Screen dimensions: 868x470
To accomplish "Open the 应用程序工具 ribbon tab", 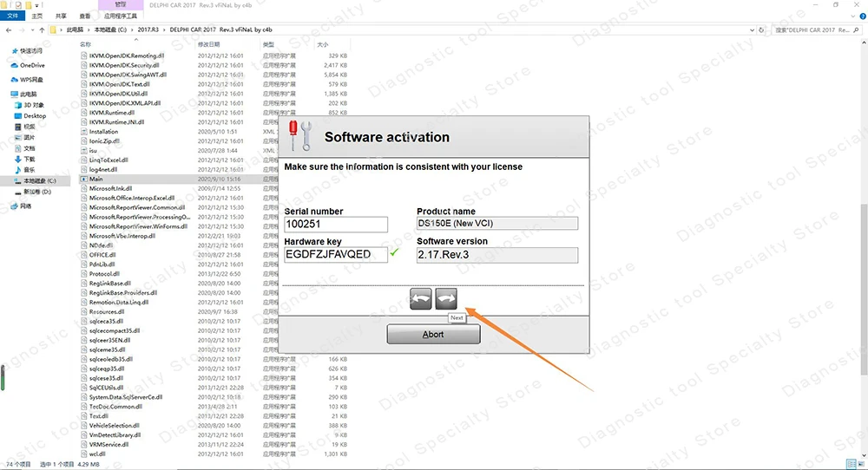I will point(120,16).
